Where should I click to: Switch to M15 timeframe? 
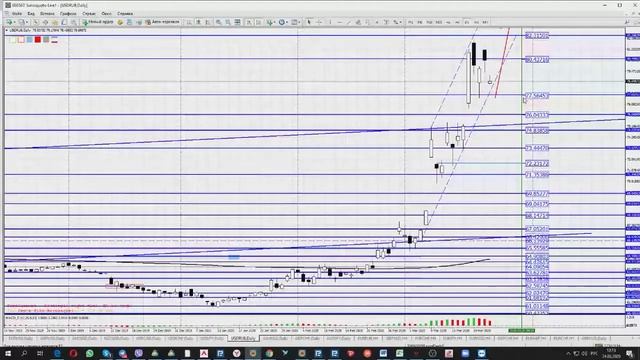pyautogui.click(x=429, y=22)
